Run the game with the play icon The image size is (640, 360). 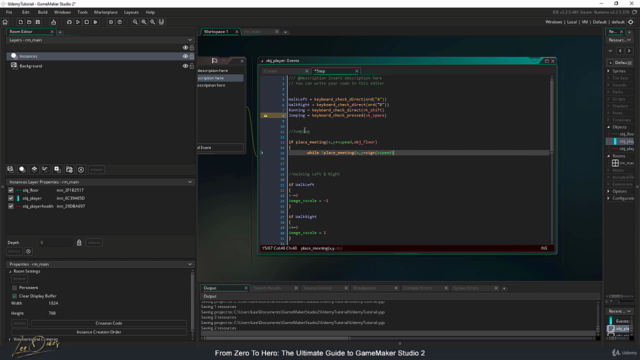[x=78, y=22]
